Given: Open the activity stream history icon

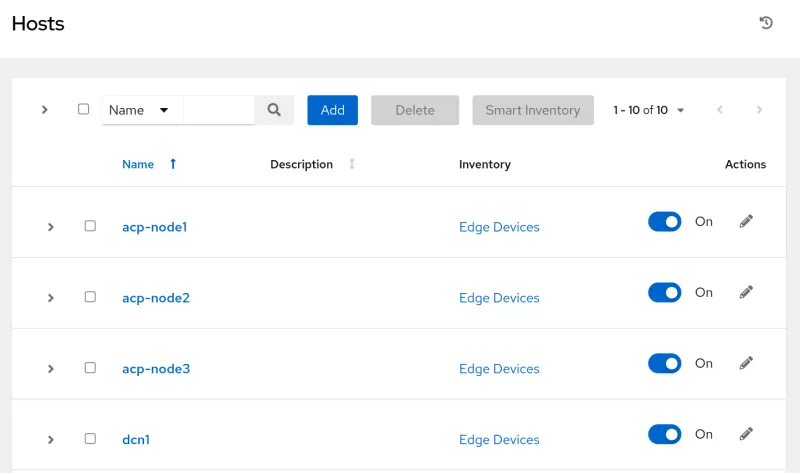Looking at the screenshot, I should click(766, 23).
